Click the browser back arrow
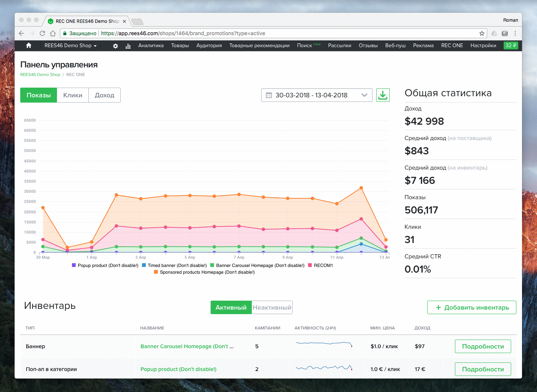Image resolution: width=537 pixels, height=392 pixels. pyautogui.click(x=21, y=33)
